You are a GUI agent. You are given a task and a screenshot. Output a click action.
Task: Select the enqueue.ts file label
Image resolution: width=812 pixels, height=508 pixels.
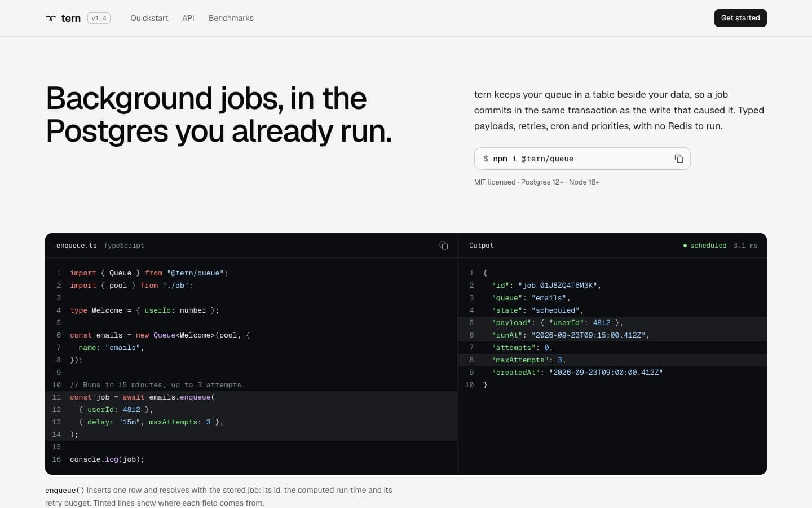77,246
